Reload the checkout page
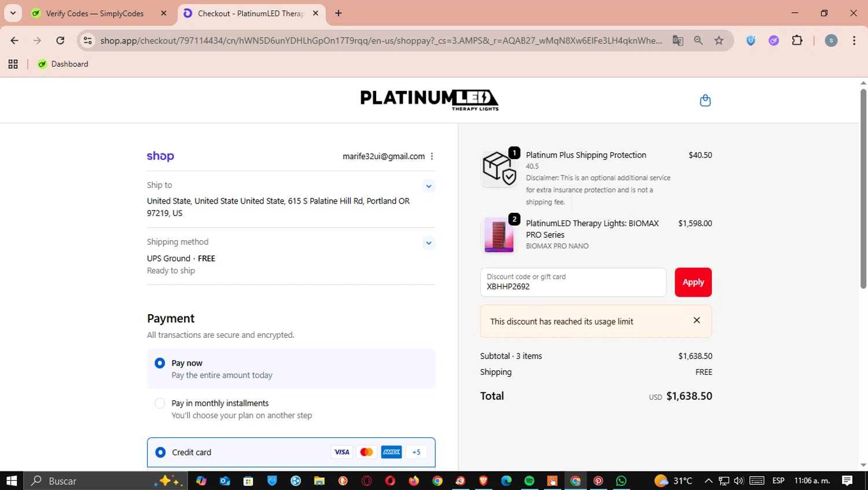This screenshot has width=868, height=490. pyautogui.click(x=60, y=40)
